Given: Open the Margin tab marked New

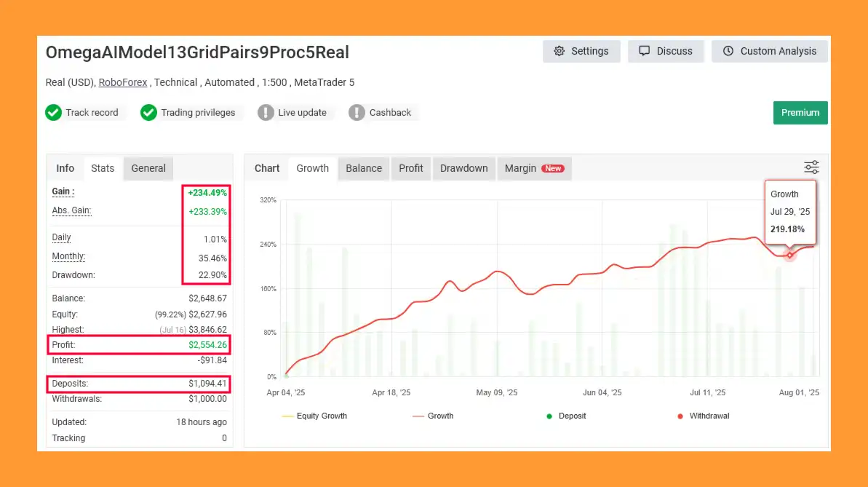Looking at the screenshot, I should (x=533, y=168).
